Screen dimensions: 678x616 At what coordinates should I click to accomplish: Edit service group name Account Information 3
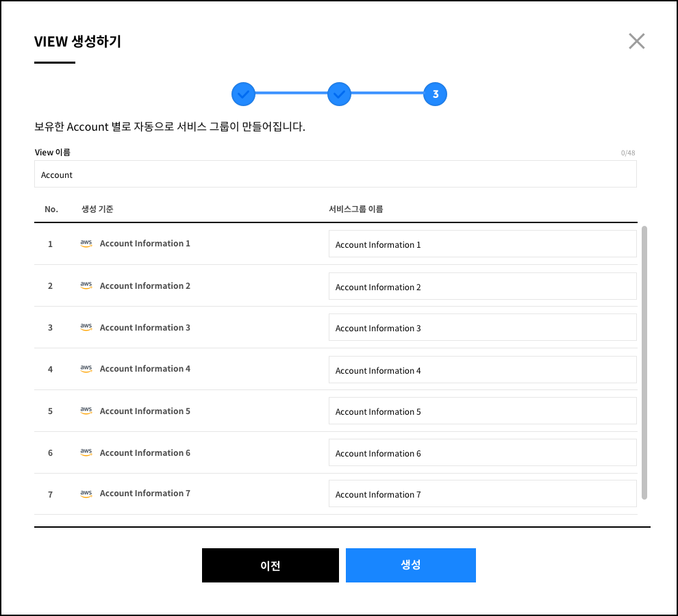pyautogui.click(x=482, y=328)
